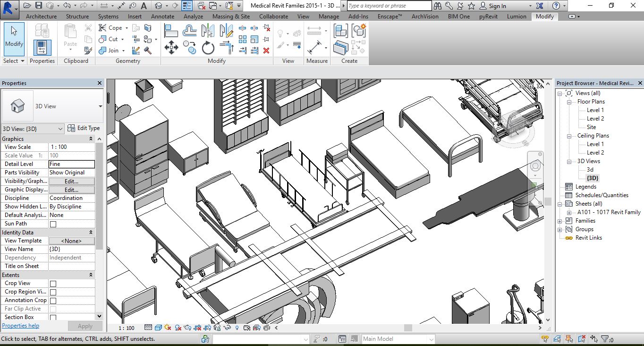Click the Save icon in quick access toolbar
This screenshot has height=346, width=644.
tap(38, 6)
